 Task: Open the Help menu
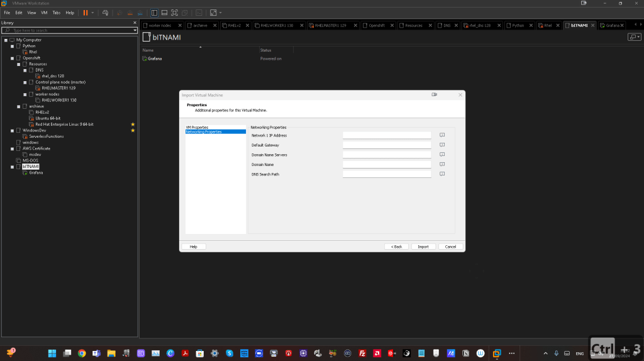(70, 13)
